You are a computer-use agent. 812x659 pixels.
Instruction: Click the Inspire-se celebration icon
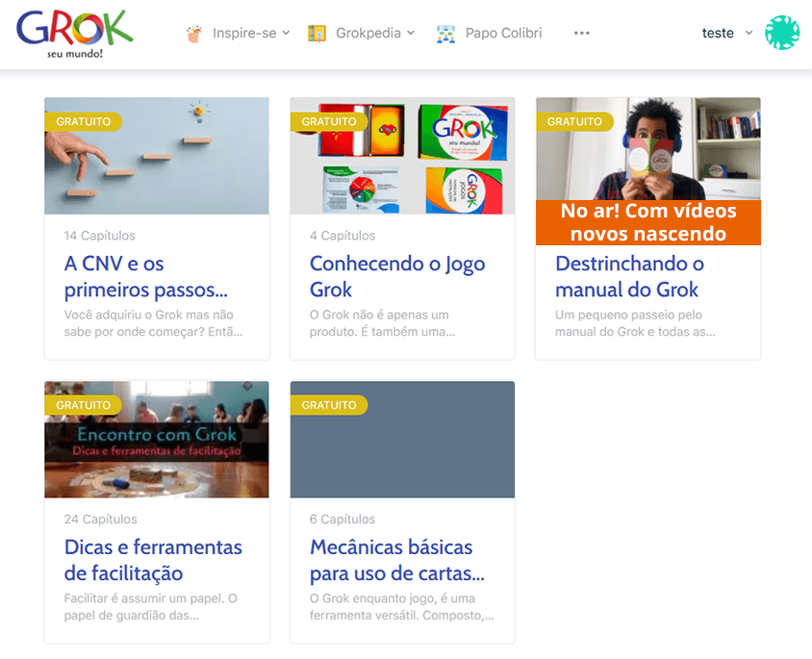194,34
